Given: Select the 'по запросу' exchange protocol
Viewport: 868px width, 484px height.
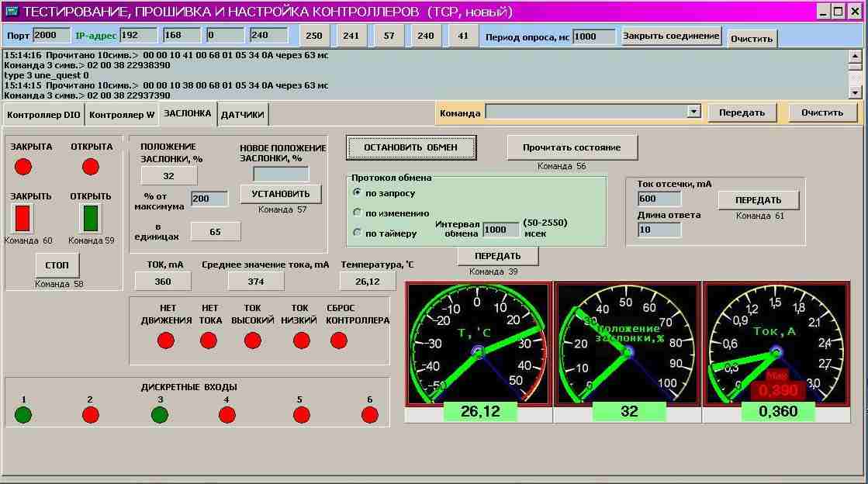Looking at the screenshot, I should [358, 192].
